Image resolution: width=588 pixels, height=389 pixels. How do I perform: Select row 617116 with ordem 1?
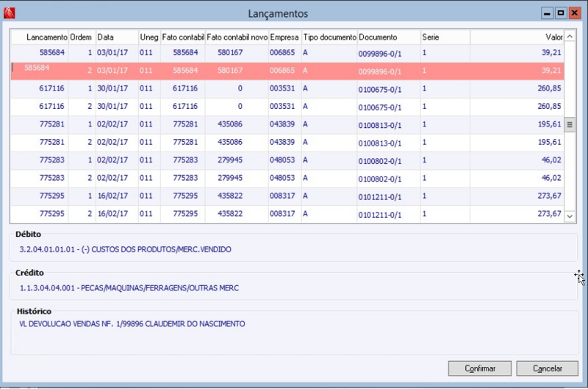tap(287, 89)
